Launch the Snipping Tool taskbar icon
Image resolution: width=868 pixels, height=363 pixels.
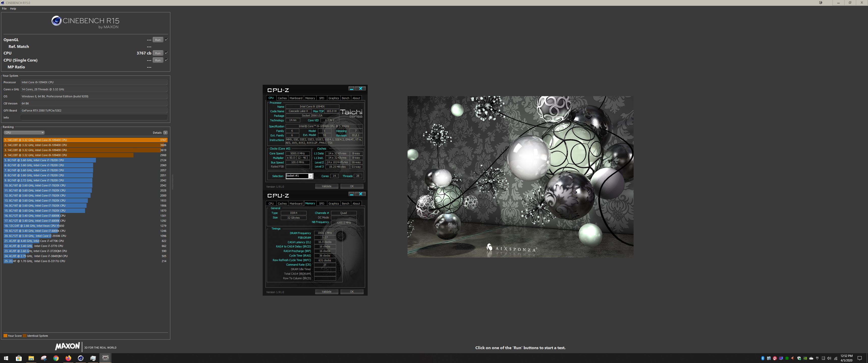coord(43,358)
